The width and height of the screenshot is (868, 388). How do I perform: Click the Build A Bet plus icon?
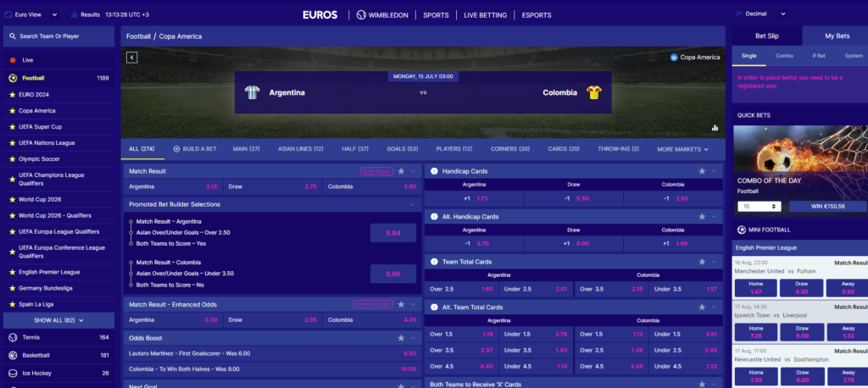tap(176, 149)
